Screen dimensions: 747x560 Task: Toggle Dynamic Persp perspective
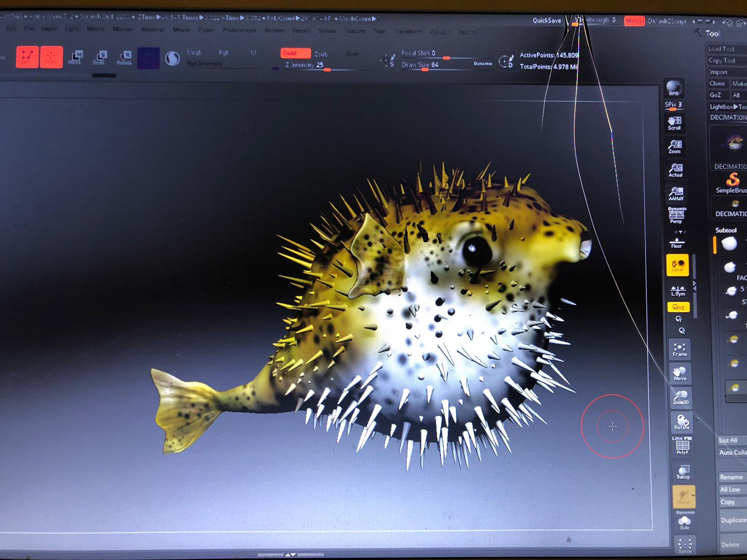pyautogui.click(x=677, y=215)
